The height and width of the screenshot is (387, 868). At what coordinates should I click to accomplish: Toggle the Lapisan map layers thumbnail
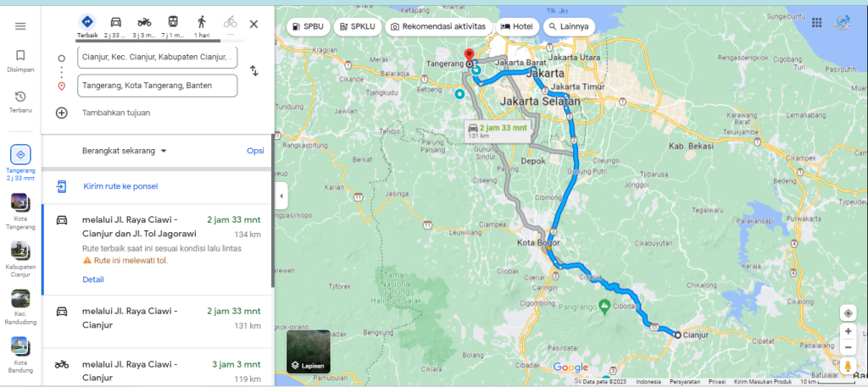309,351
